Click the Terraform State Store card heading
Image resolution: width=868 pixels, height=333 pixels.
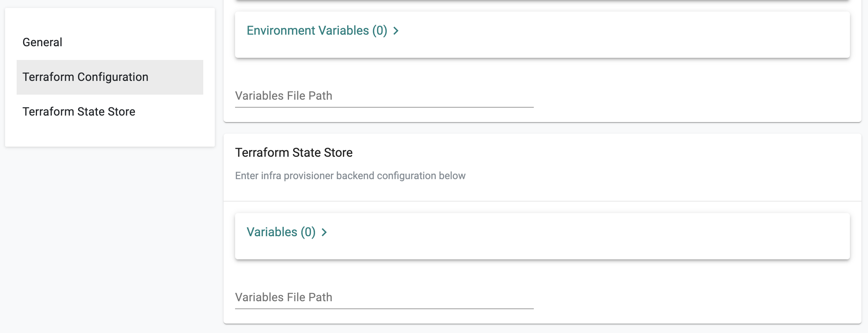click(x=294, y=153)
